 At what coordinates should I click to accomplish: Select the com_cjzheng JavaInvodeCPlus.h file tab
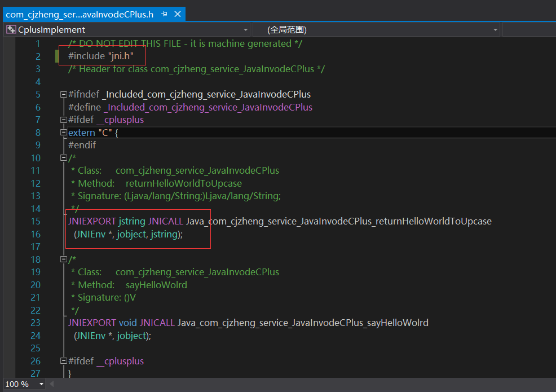(x=80, y=14)
